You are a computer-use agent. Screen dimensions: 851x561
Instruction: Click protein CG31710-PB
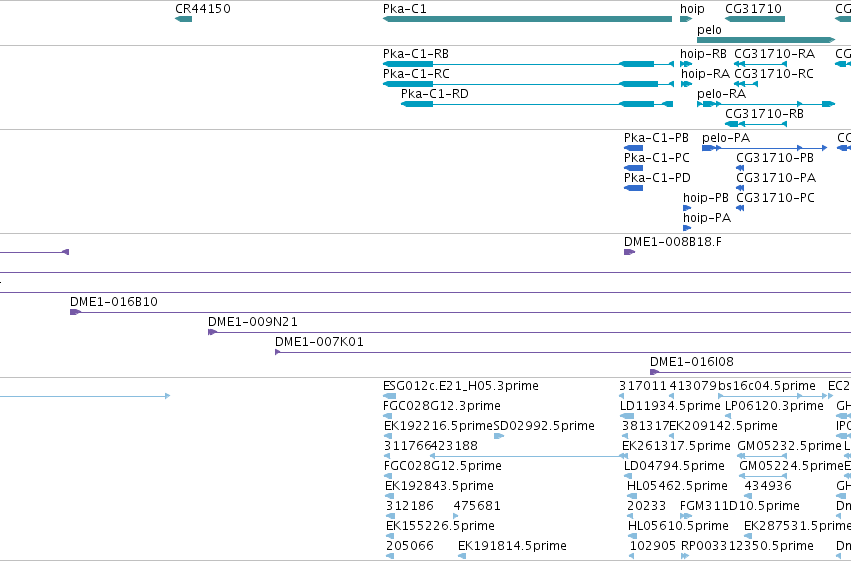(740, 168)
